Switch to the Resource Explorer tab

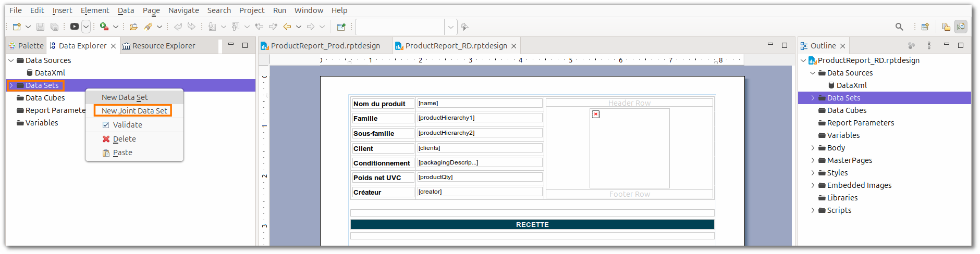[159, 46]
